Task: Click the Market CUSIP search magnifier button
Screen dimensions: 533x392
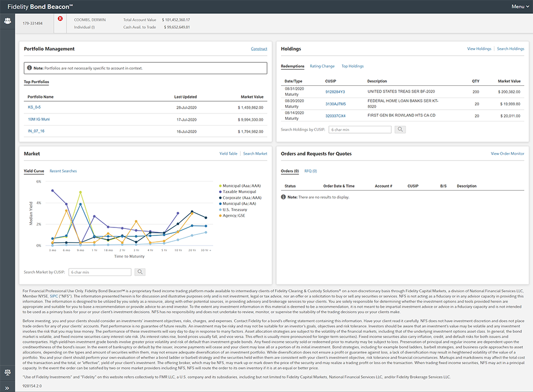Action: (140, 272)
